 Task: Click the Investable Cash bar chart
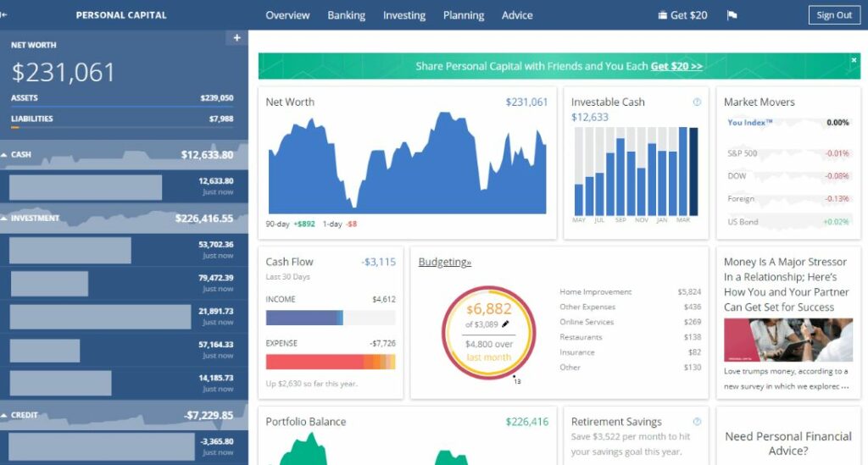tap(636, 171)
